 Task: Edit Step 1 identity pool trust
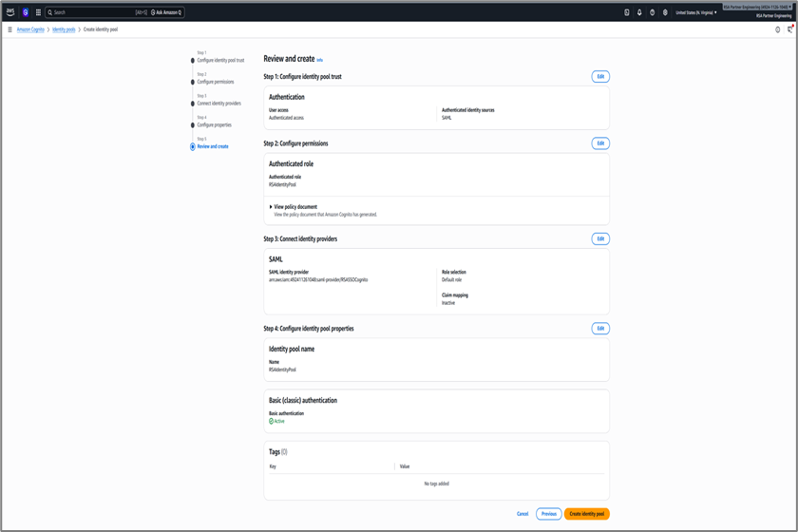600,76
